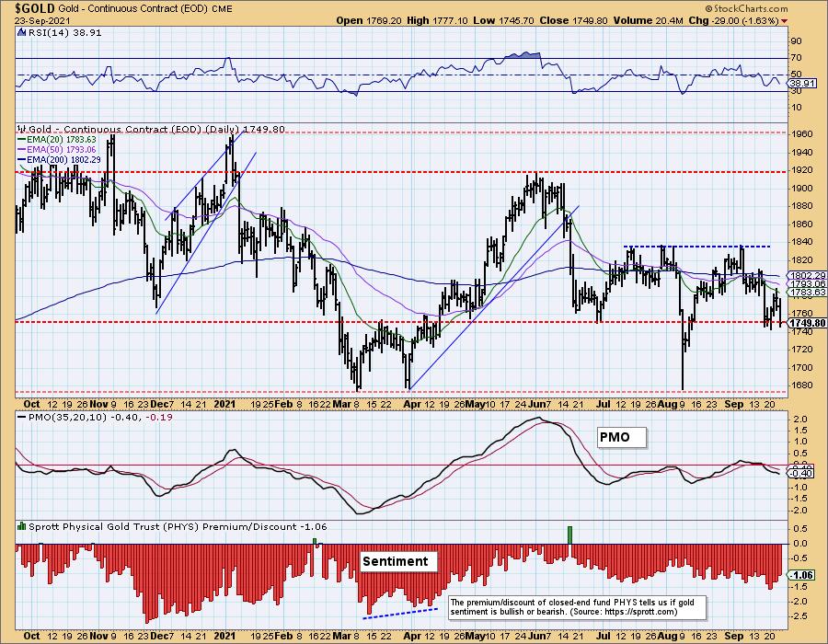
Task: Click the StockCharts.com copyright label
Action: pos(745,8)
